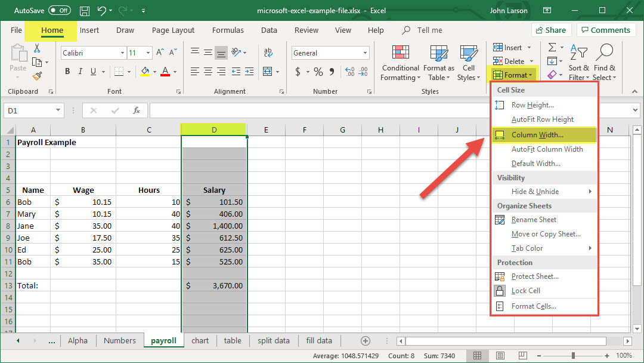The height and width of the screenshot is (363, 644).
Task: Toggle Wrap Text in Alignment group
Action: (x=268, y=53)
